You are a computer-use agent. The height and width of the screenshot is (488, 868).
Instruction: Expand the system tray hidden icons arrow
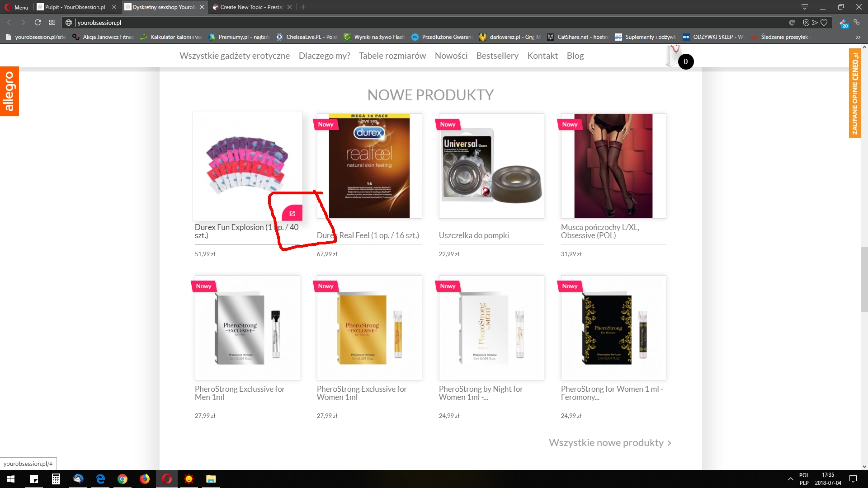click(790, 479)
